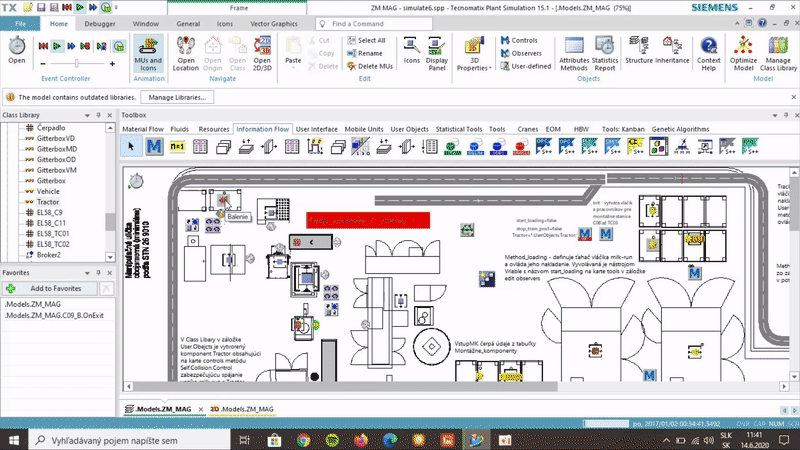Reset the simulation in Event Controller
Screen dimensions: 800x450
(x=43, y=46)
